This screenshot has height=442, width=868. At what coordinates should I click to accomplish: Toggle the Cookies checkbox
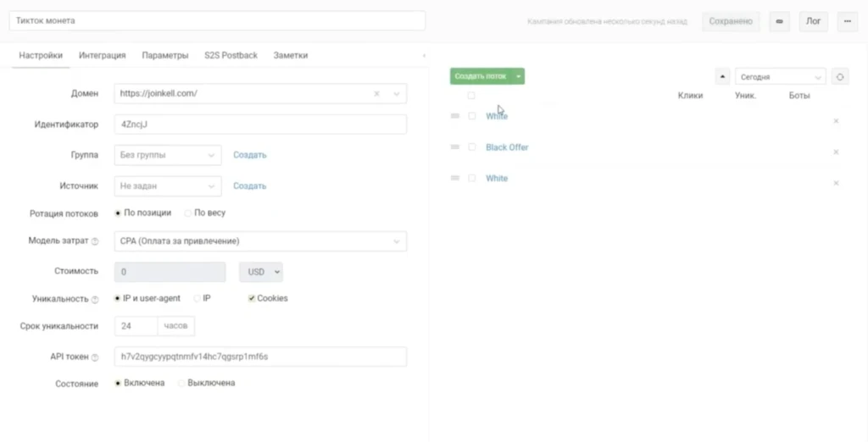(251, 298)
